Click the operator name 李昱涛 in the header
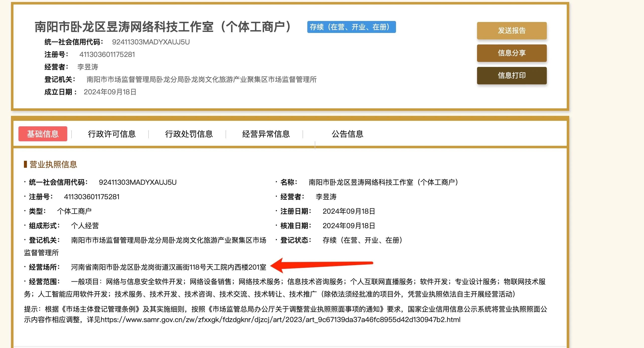 (87, 67)
